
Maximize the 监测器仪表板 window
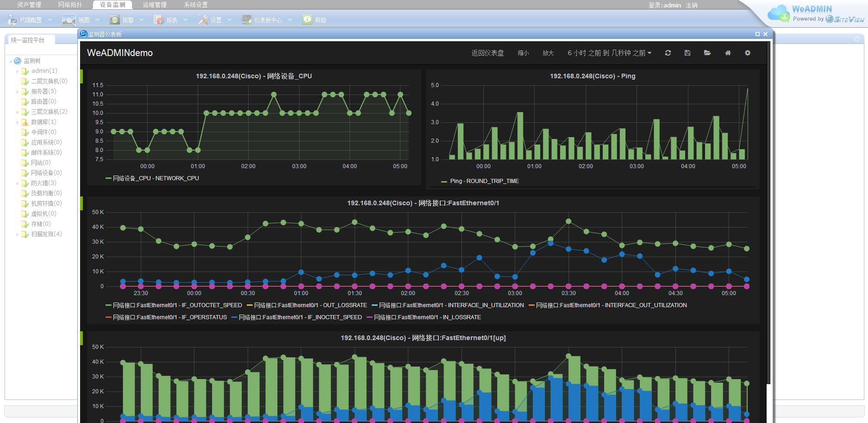tap(758, 34)
